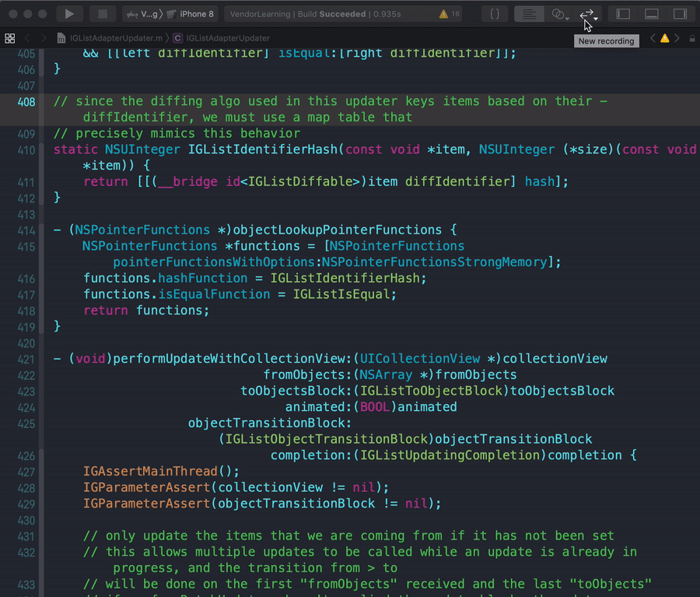Open the Build Succeeded activity status
The height and width of the screenshot is (597, 700).
click(315, 14)
